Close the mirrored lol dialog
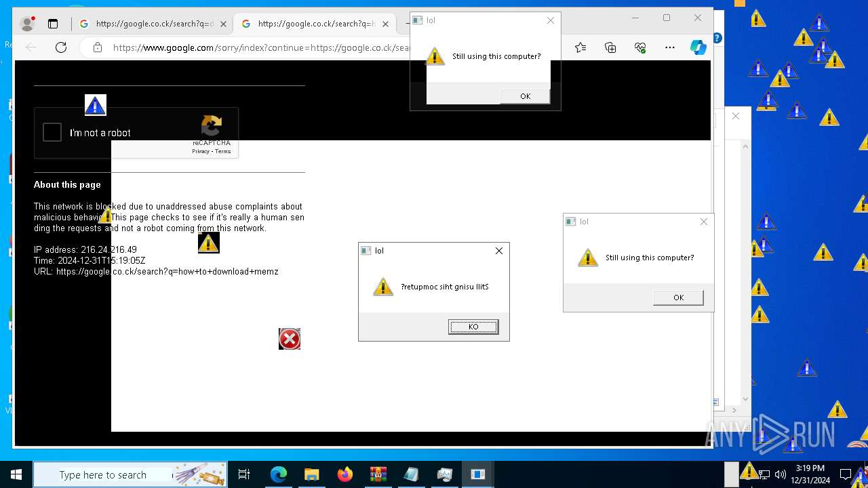Screen dimensions: 868x488 (499, 251)
